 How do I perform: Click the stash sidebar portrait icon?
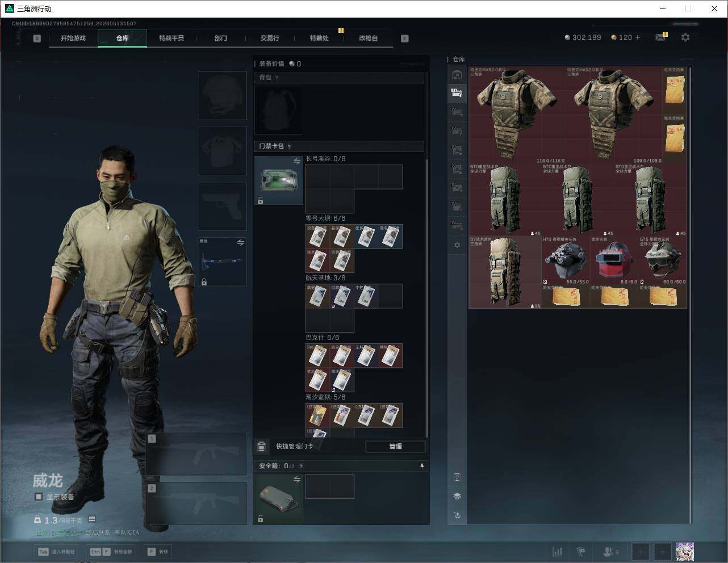457,477
